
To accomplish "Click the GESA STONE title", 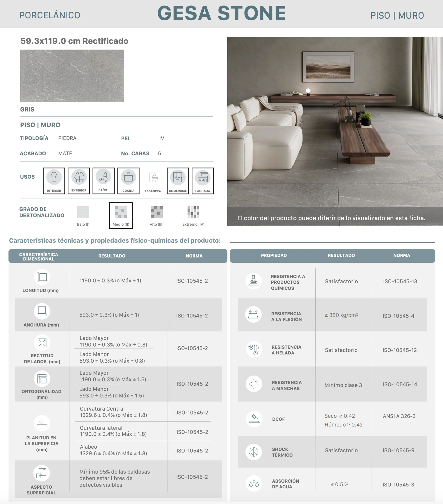I will coord(221,13).
